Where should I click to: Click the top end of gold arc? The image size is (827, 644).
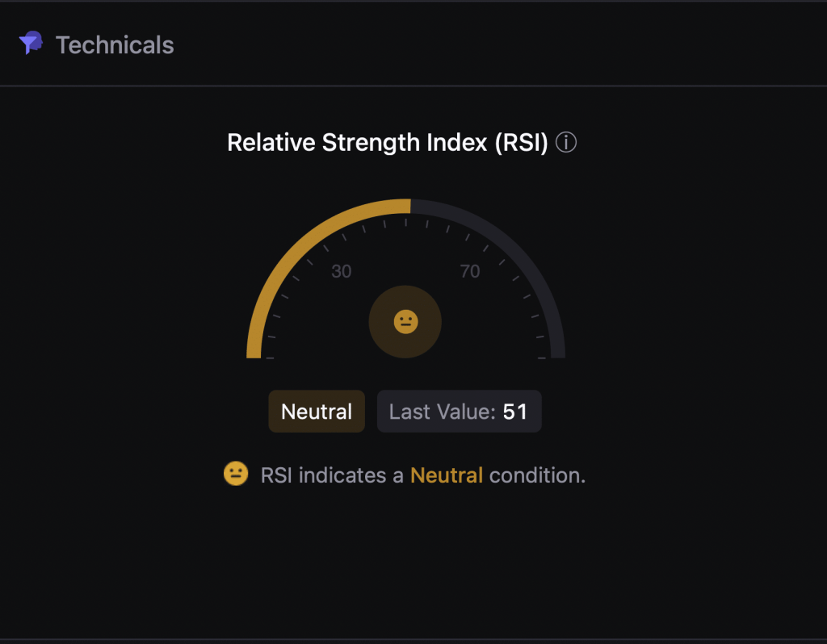coord(409,207)
